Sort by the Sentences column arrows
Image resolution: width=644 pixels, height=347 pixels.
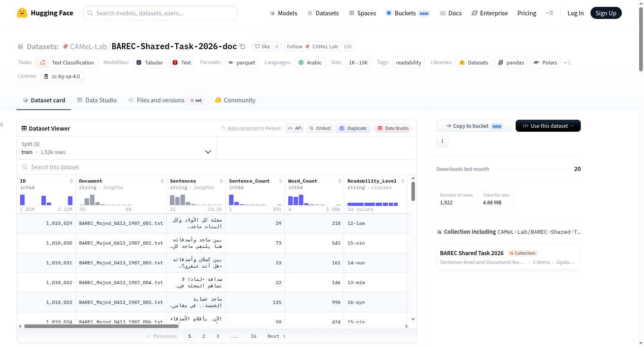[x=221, y=181]
